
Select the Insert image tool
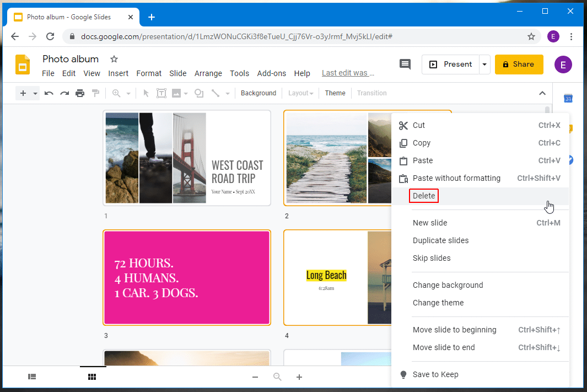click(176, 93)
